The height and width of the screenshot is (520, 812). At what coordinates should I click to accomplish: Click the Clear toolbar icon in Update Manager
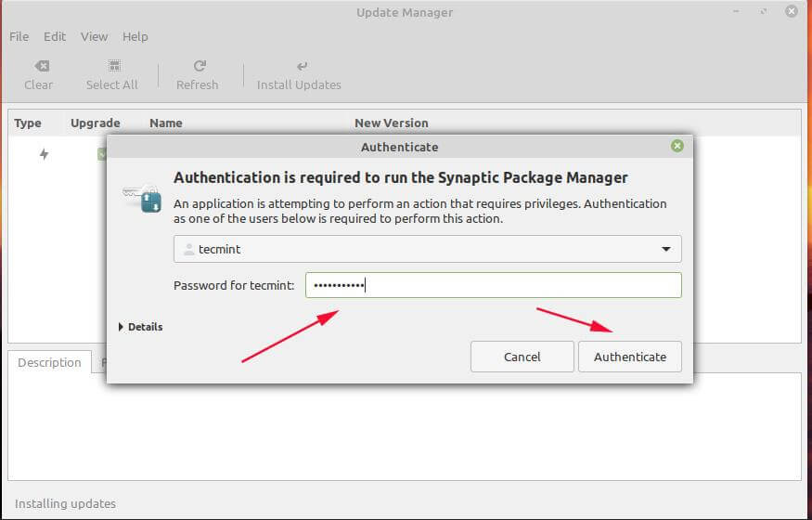(x=42, y=66)
